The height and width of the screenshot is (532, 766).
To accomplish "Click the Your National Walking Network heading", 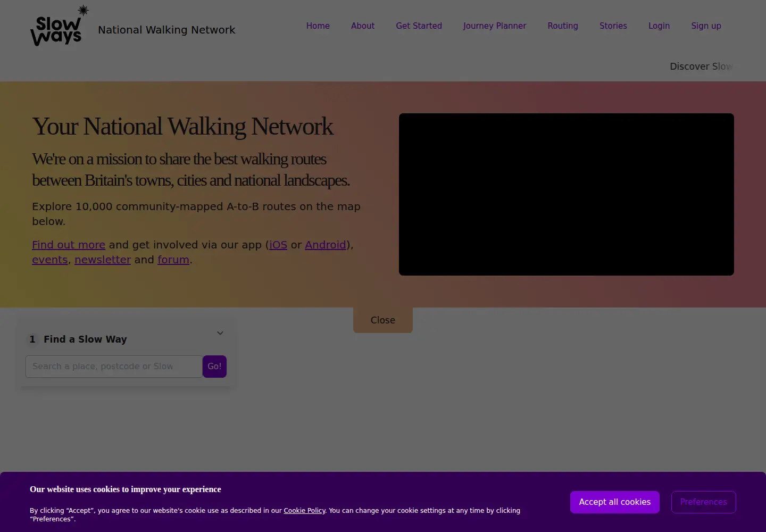I will tap(182, 127).
